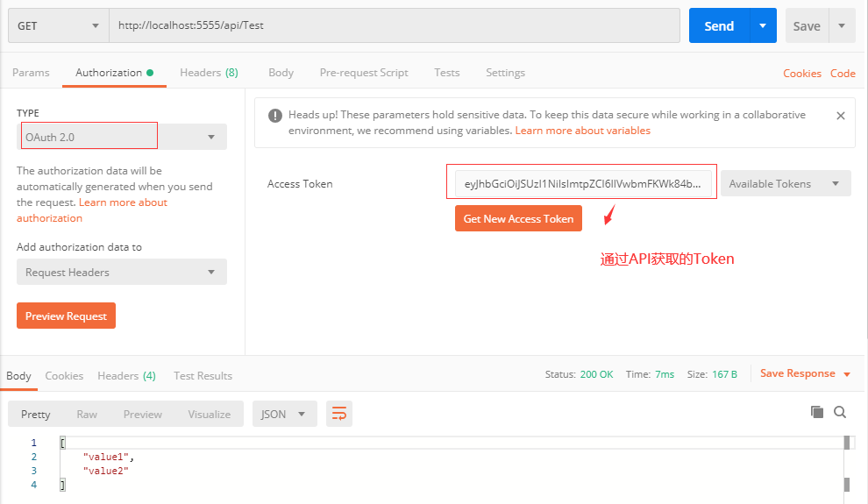This screenshot has width=868, height=504.
Task: Open the Pre-request Script tab
Action: pyautogui.click(x=364, y=73)
